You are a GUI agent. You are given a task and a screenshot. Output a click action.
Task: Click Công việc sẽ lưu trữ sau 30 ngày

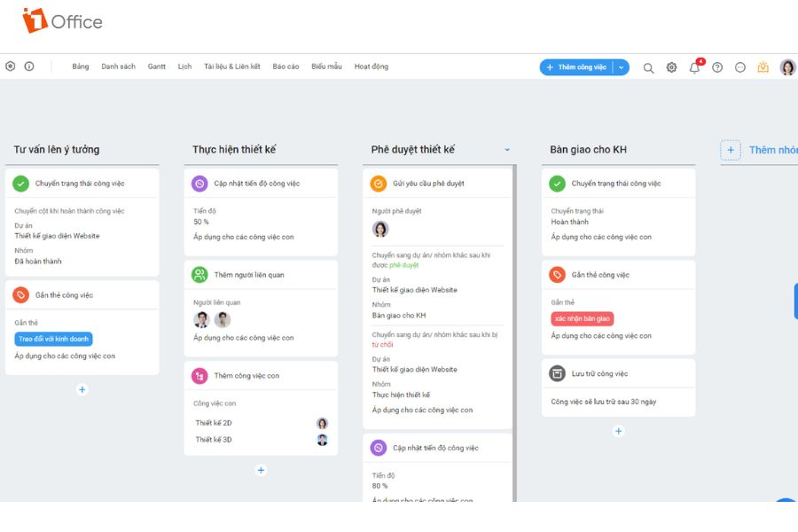pyautogui.click(x=604, y=402)
